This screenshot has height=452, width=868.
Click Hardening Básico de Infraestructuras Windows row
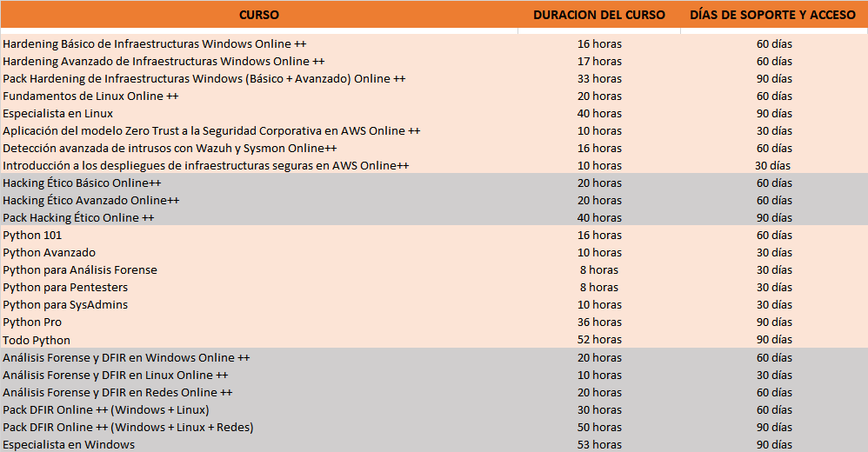pos(155,43)
